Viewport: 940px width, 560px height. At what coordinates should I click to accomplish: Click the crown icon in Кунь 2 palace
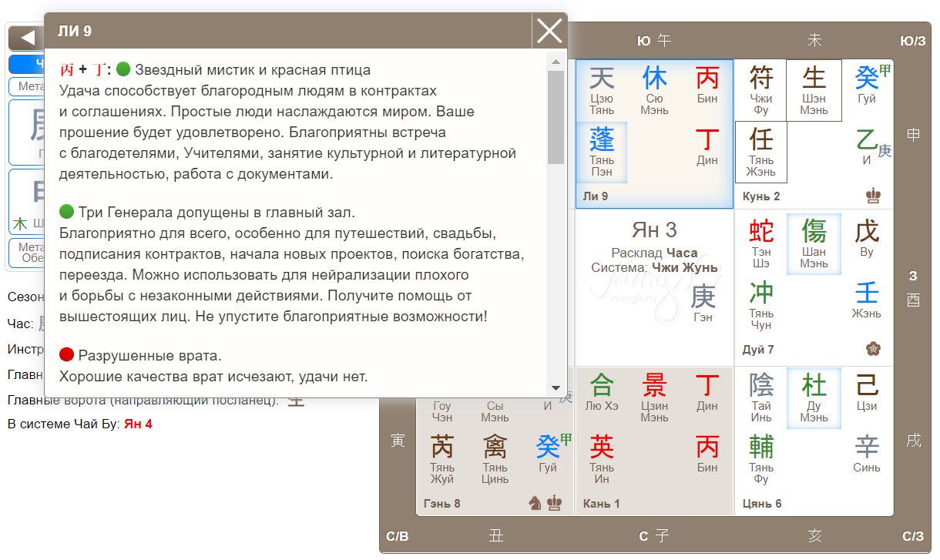tap(873, 196)
